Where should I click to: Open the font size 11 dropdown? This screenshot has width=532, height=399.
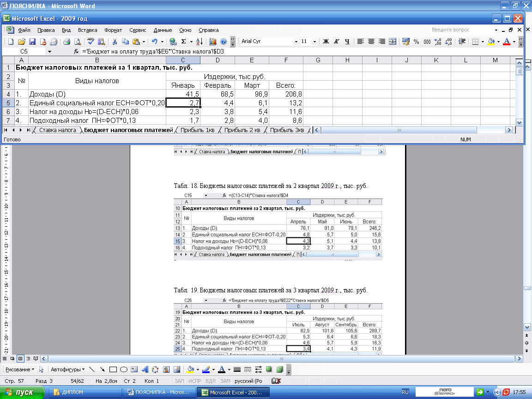[315, 42]
